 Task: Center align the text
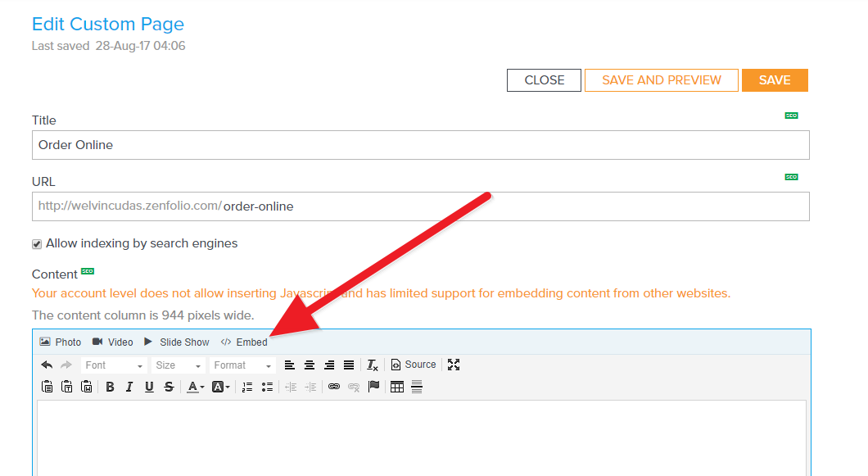[310, 365]
